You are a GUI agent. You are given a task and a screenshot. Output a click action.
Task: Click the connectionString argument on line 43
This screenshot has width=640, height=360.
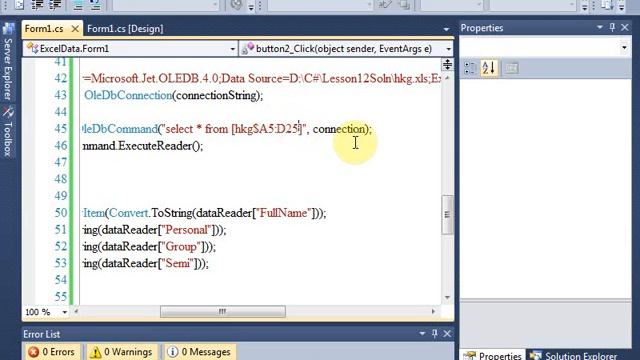tap(217, 96)
